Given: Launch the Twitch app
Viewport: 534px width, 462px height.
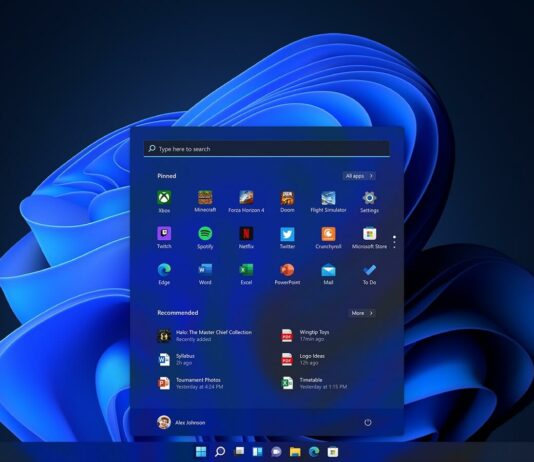Looking at the screenshot, I should point(164,238).
